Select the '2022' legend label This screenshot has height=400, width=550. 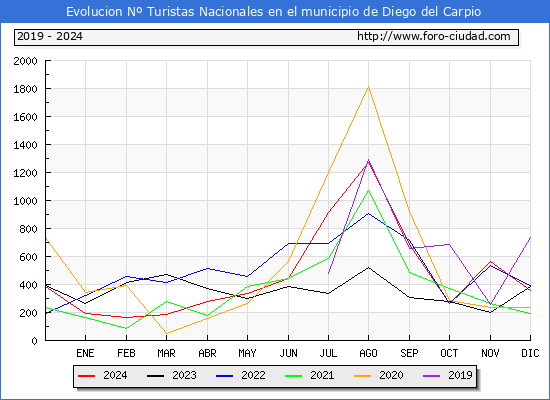(253, 375)
